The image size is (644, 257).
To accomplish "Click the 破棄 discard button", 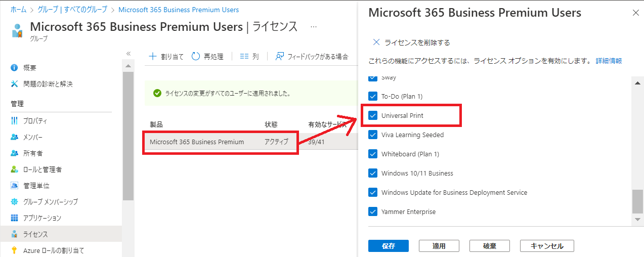I will [x=490, y=246].
